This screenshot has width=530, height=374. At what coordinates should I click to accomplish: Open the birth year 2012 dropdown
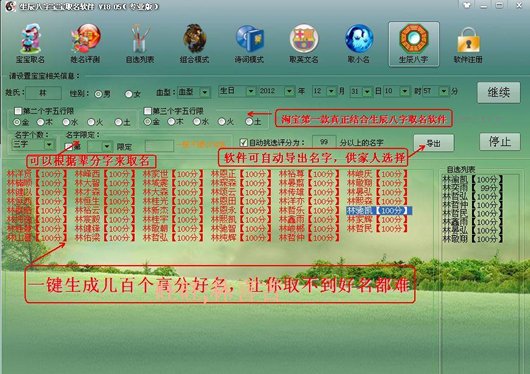[x=276, y=91]
